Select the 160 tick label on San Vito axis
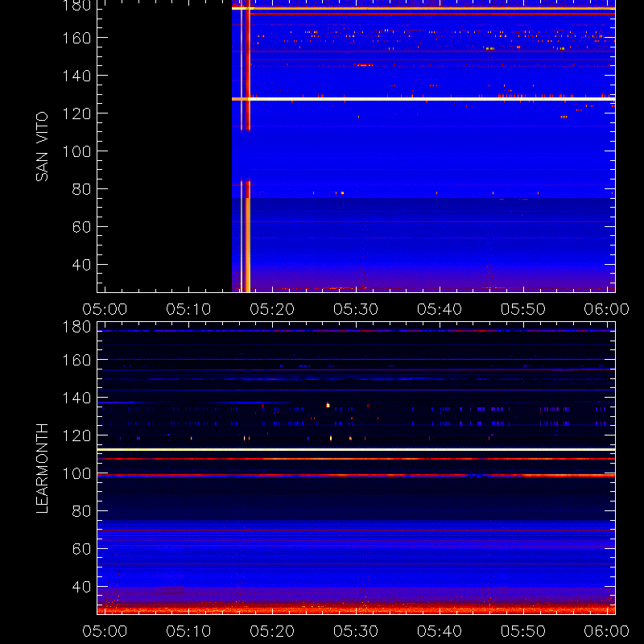 click(76, 38)
